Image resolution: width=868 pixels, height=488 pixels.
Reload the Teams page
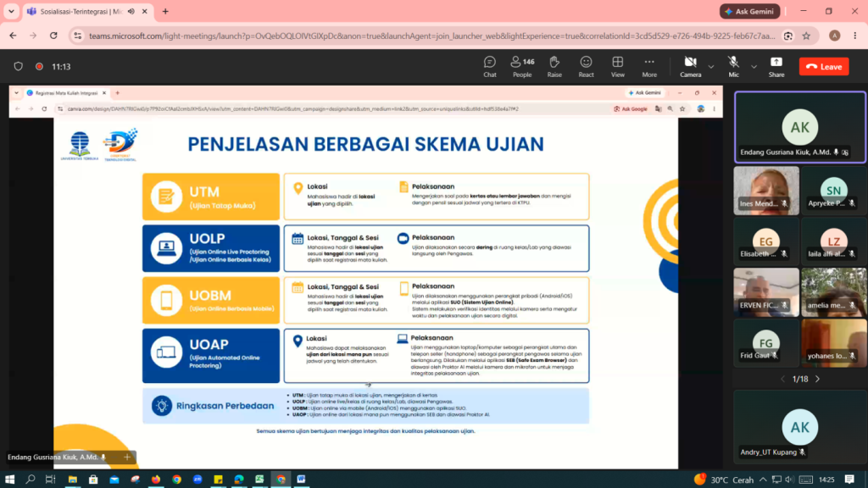coord(53,36)
